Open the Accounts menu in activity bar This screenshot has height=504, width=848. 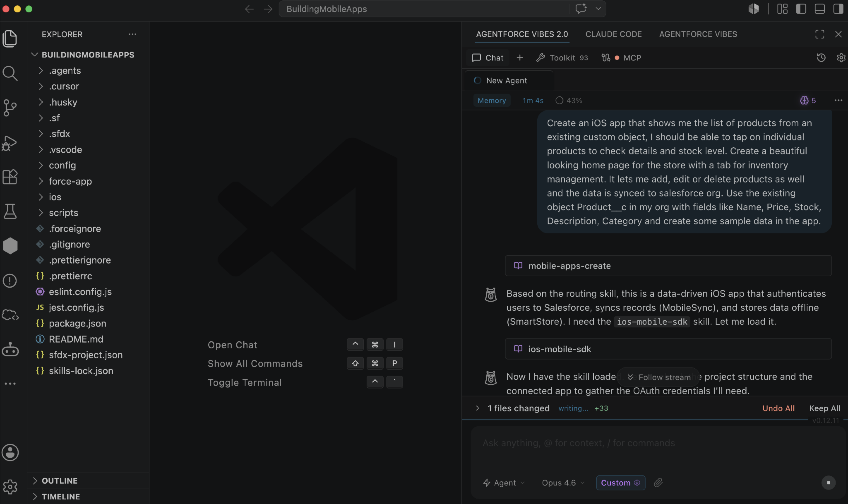point(10,452)
